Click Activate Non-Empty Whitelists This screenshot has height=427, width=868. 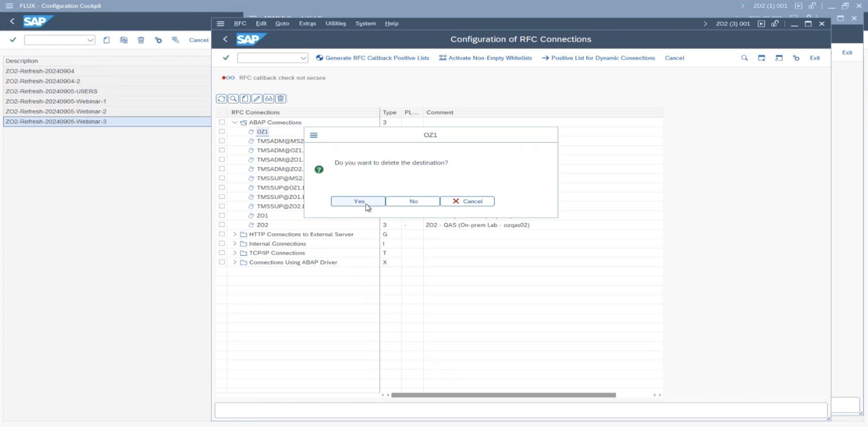[x=485, y=58]
